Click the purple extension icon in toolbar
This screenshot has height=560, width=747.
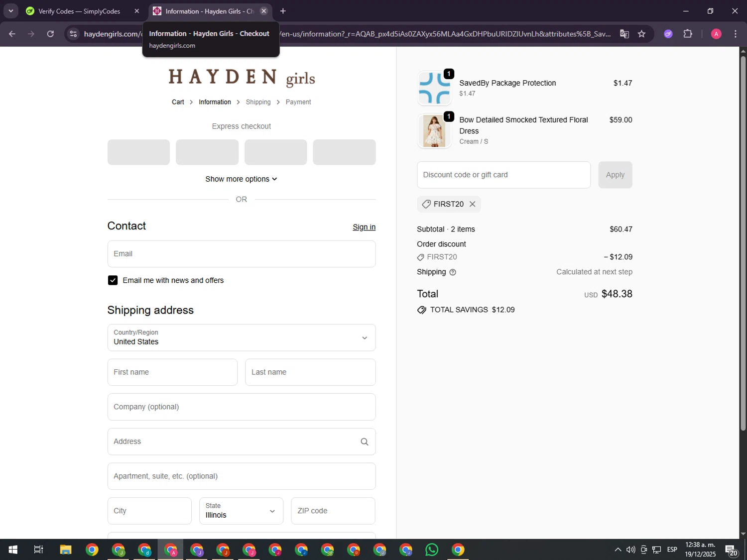click(x=668, y=34)
